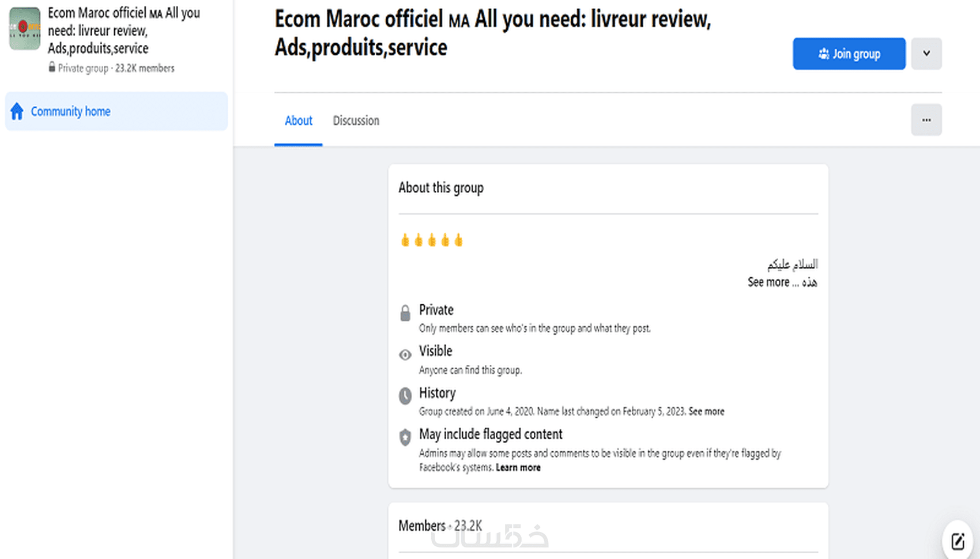Open the Learn more link
The width and height of the screenshot is (980, 559).
(x=518, y=467)
